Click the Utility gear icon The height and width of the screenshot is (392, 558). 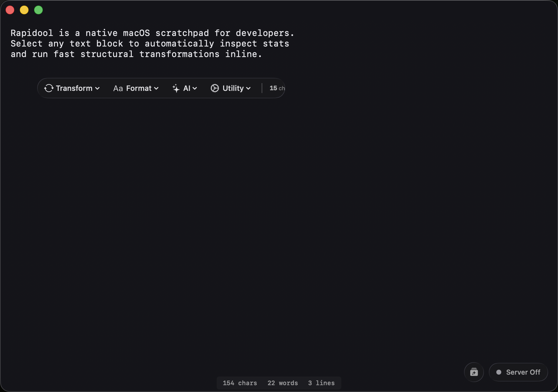click(215, 88)
